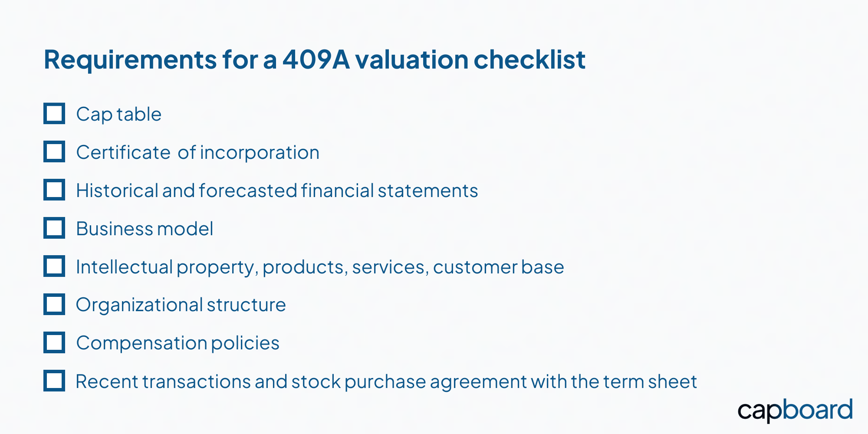Check the Intellectual property checkbox

click(x=54, y=266)
